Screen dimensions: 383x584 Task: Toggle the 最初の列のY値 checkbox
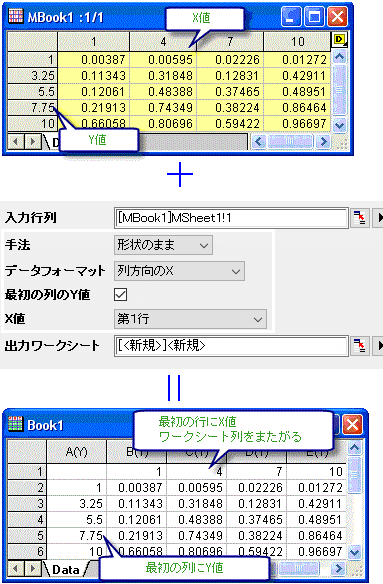point(121,294)
